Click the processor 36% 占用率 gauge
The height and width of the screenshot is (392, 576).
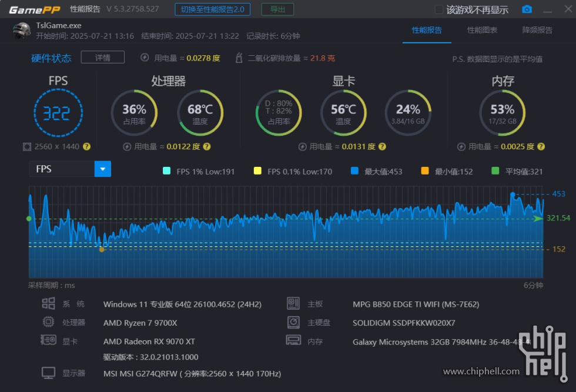[134, 113]
